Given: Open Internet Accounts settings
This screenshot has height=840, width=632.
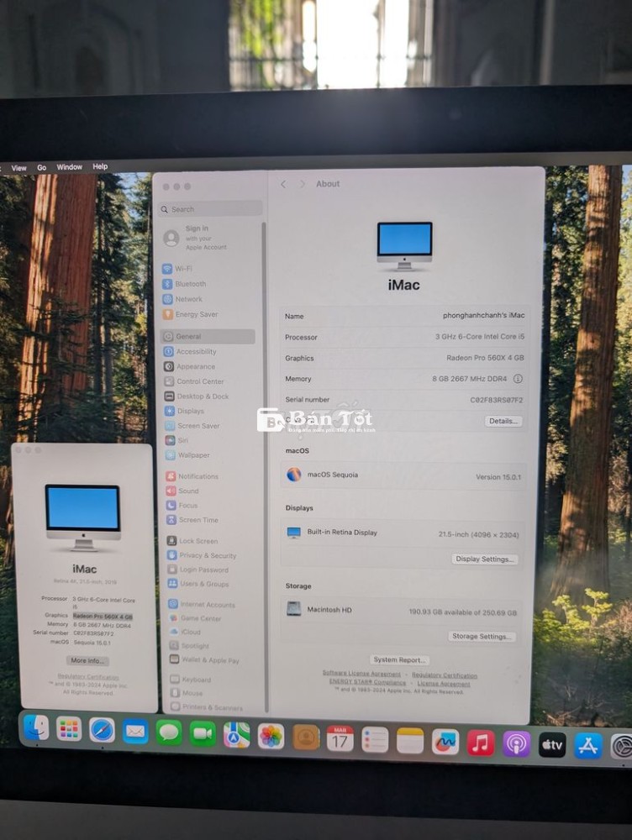Looking at the screenshot, I should pos(202,604).
